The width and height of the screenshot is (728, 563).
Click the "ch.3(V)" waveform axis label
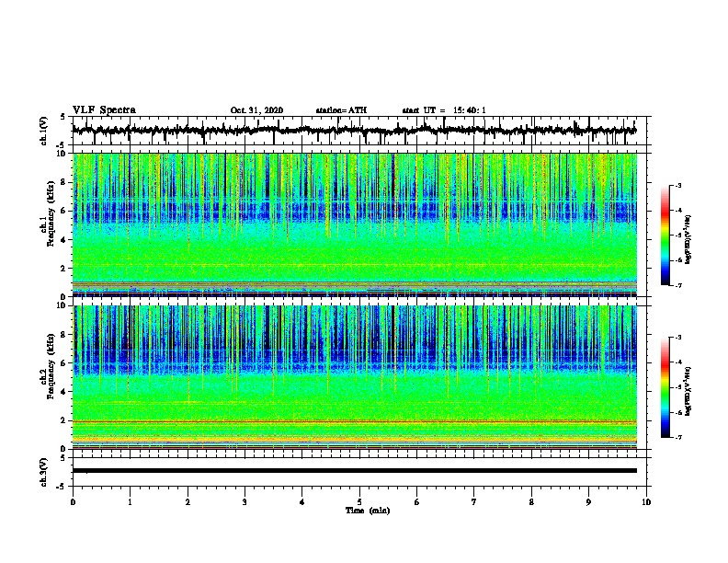[44, 472]
